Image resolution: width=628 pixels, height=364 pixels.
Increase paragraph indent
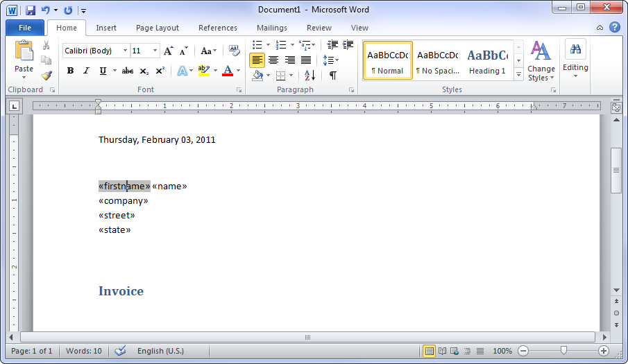(x=348, y=45)
